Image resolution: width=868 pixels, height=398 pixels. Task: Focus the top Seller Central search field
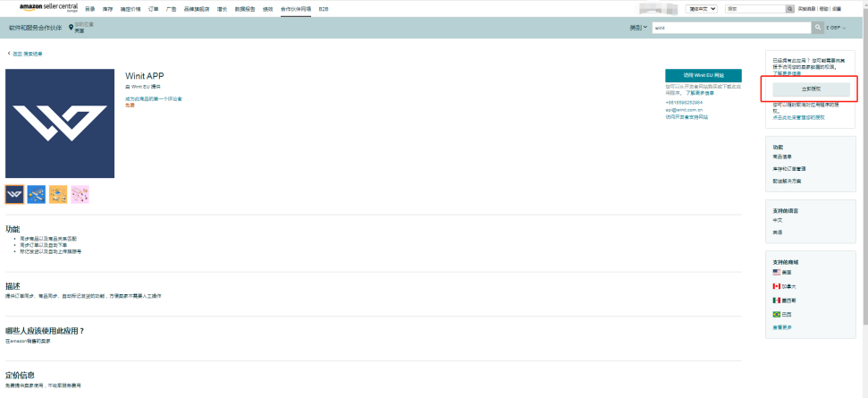(x=755, y=9)
